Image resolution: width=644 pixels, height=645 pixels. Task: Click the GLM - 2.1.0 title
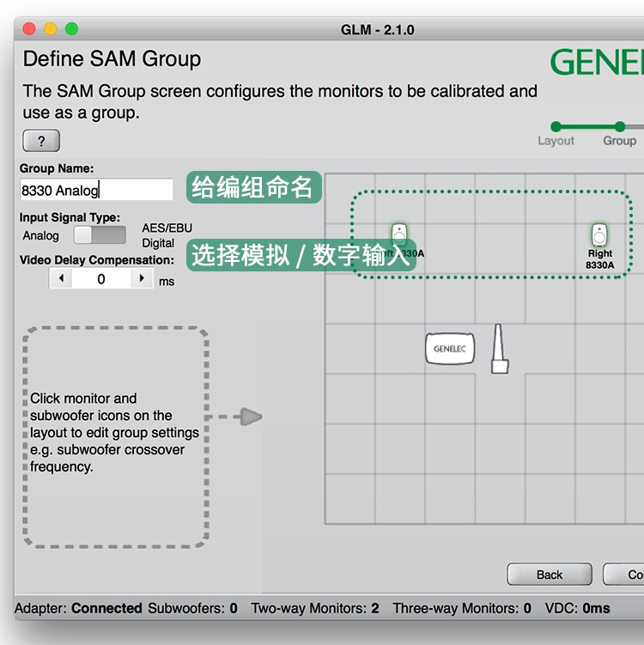click(x=377, y=29)
